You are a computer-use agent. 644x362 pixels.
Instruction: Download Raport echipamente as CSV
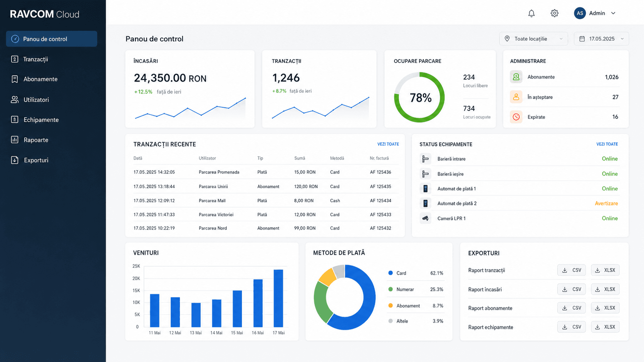point(572,327)
